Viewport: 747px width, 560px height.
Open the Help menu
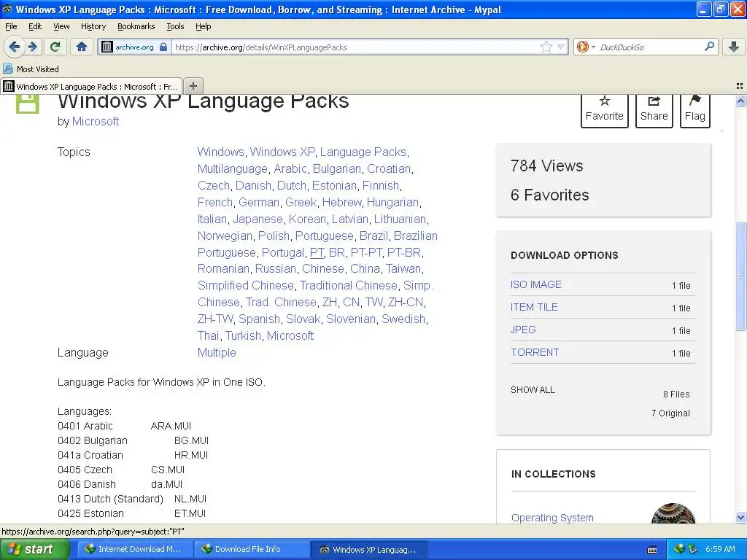click(204, 26)
